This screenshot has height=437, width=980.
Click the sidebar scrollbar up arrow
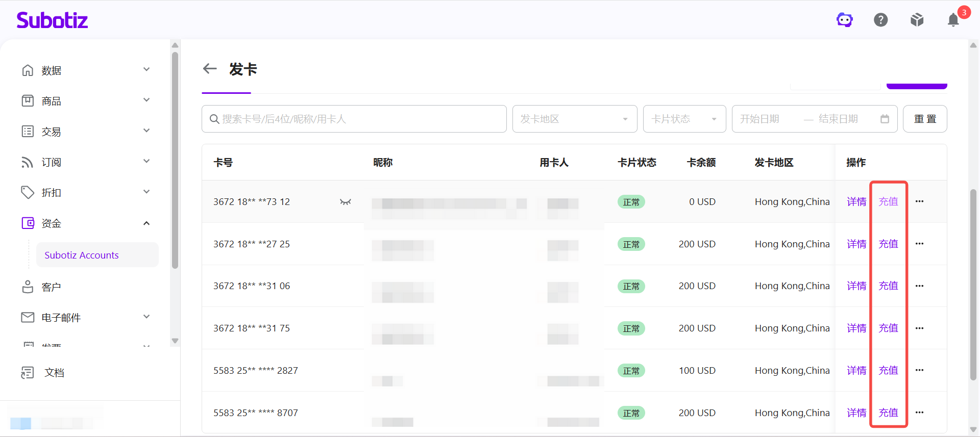(175, 45)
